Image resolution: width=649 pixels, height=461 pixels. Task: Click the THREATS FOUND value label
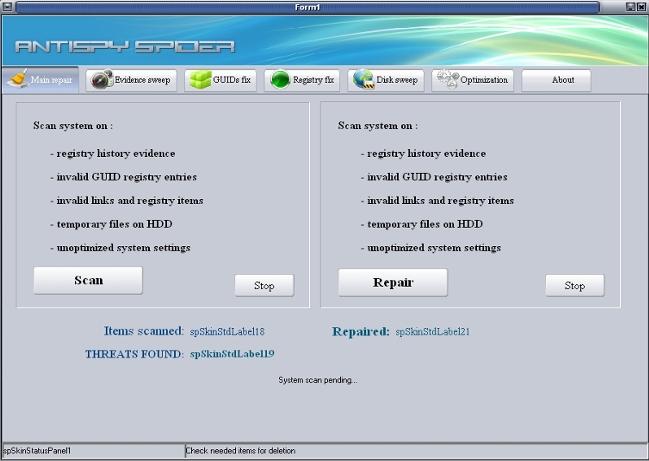click(232, 354)
